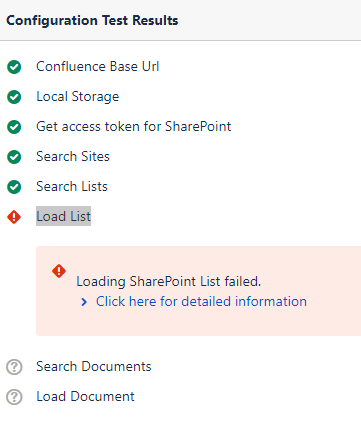The height and width of the screenshot is (421, 361).
Task: Click Local Storage test result label
Action: coord(78,97)
